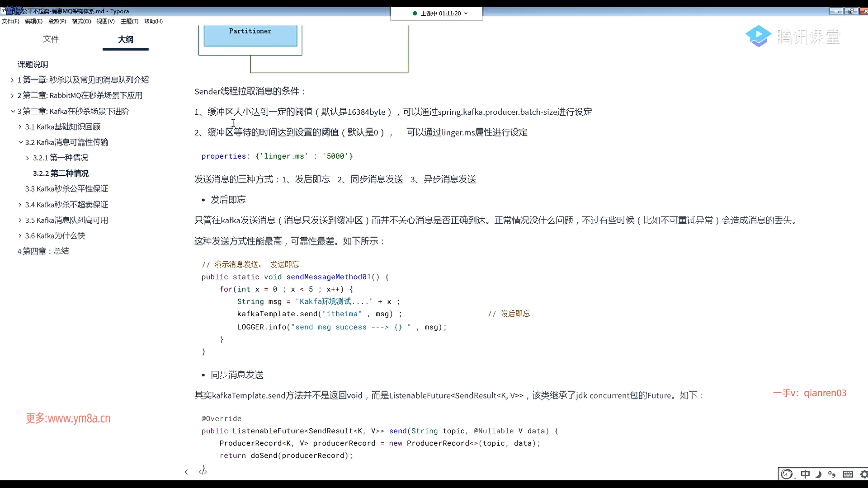The width and height of the screenshot is (868, 488).
Task: Toggle the IME Chinese/English mode
Action: (x=805, y=474)
